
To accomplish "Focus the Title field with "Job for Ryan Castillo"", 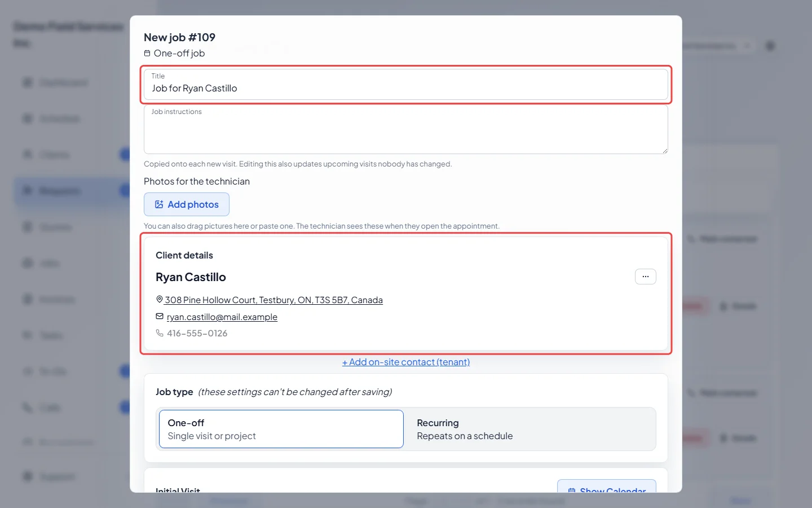I will pyautogui.click(x=406, y=85).
